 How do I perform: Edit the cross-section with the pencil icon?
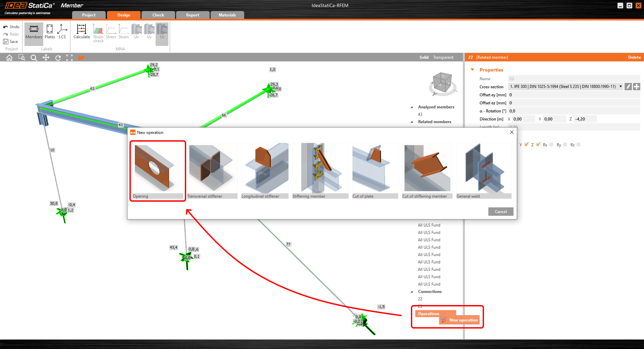tap(628, 87)
